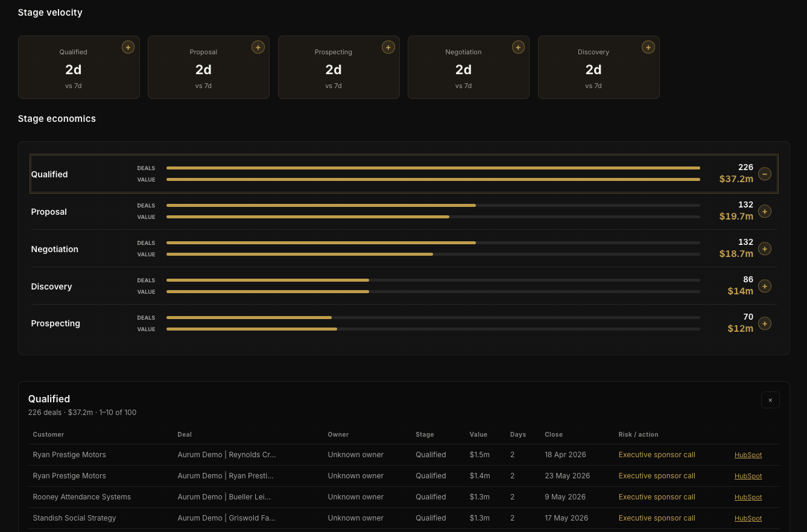Select Standish Social Strategy customer cell
Image resolution: width=807 pixels, height=532 pixels.
tap(74, 518)
